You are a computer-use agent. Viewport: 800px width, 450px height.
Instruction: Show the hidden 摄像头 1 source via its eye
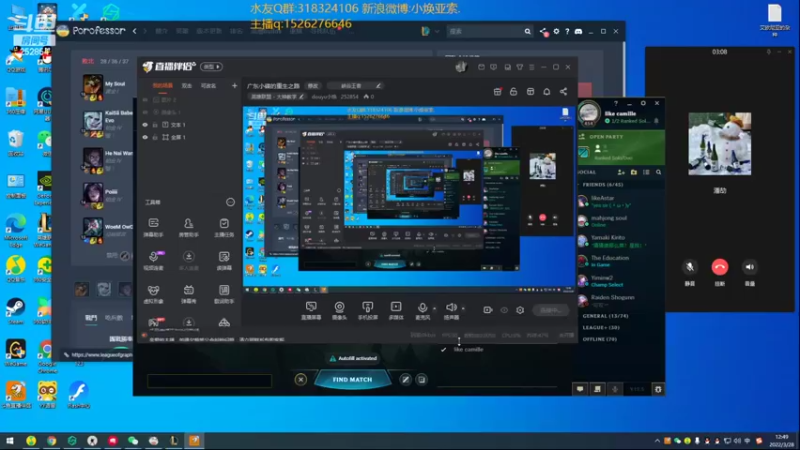(145, 112)
